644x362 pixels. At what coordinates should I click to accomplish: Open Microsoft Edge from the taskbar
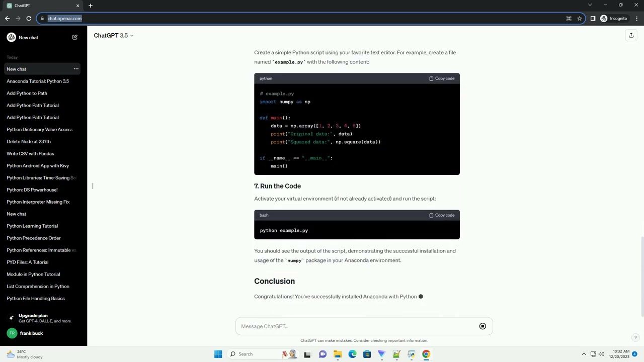pyautogui.click(x=352, y=354)
